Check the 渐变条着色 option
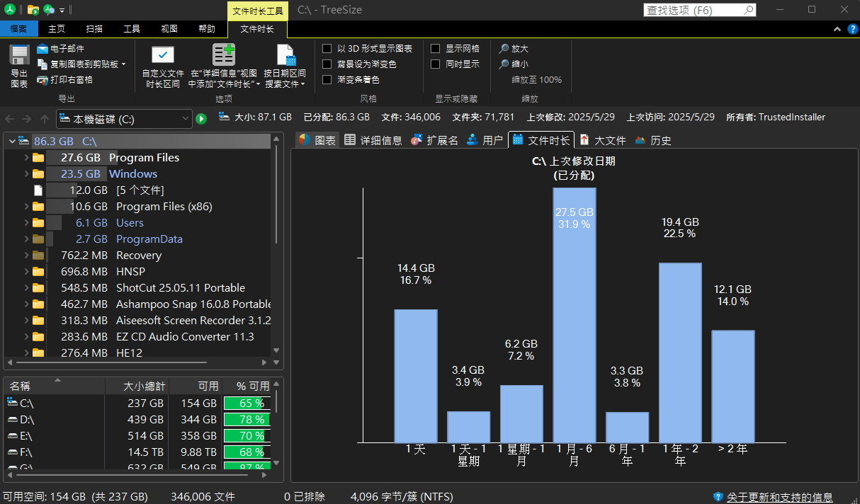 pyautogui.click(x=327, y=79)
